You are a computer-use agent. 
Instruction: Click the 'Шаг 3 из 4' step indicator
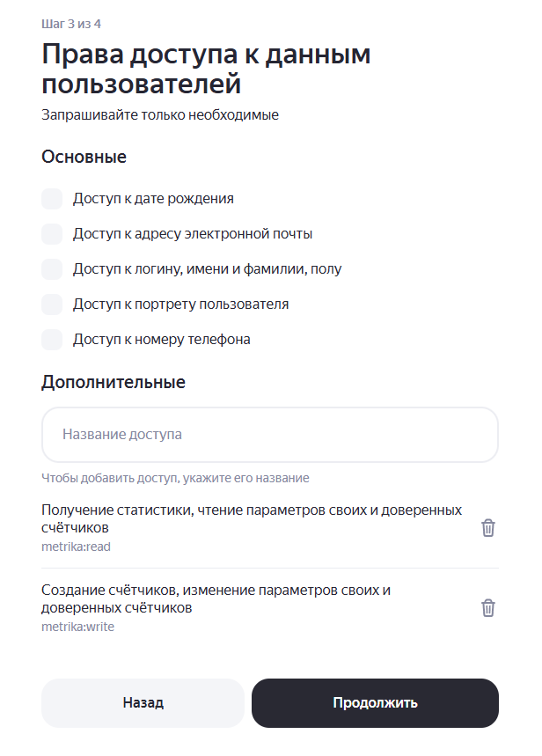click(71, 24)
